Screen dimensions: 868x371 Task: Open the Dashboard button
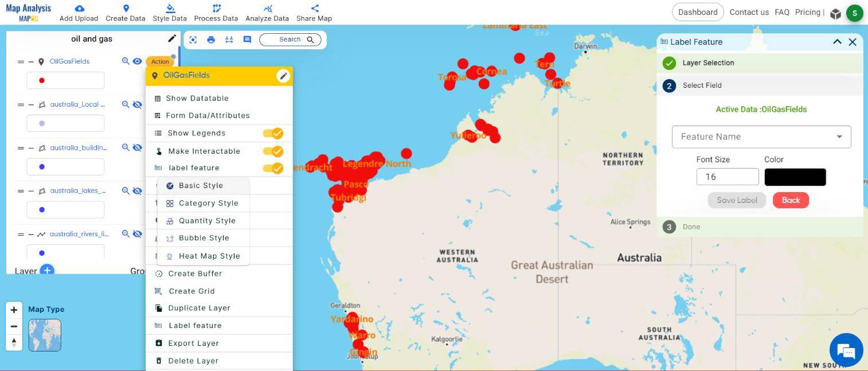coord(698,12)
